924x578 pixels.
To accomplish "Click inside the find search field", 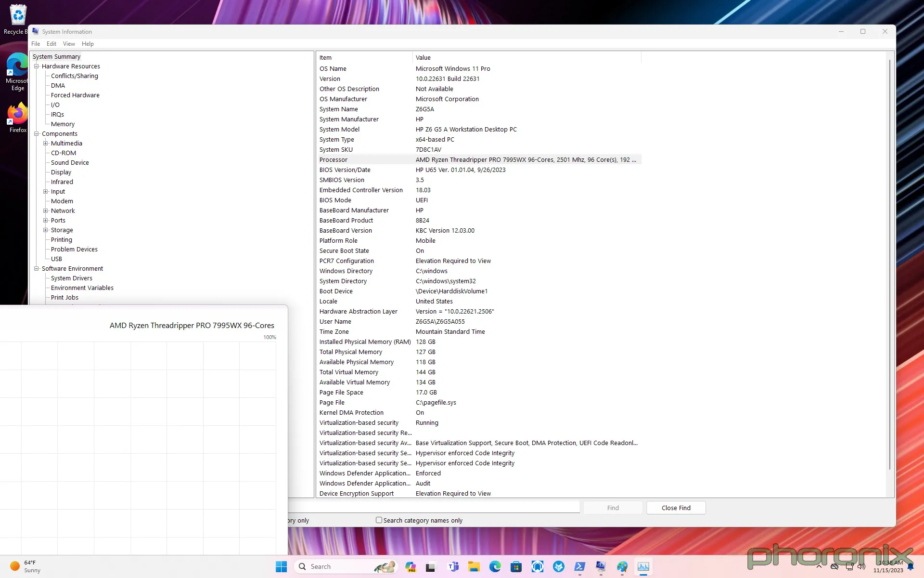I will click(433, 507).
